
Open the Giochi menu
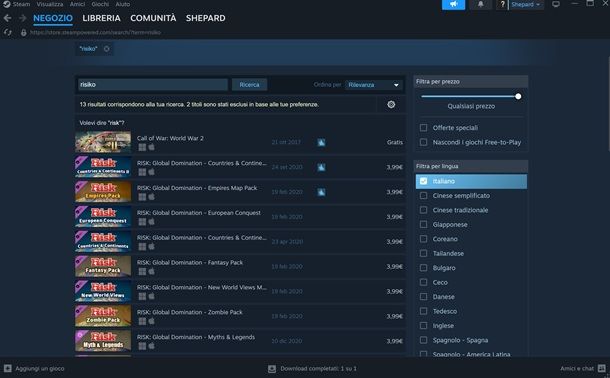(x=100, y=4)
